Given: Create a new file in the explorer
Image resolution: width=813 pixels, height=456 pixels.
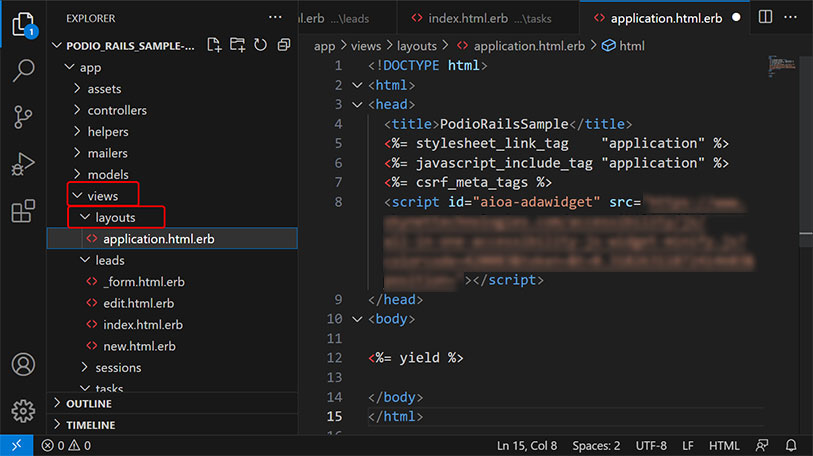Looking at the screenshot, I should click(214, 45).
